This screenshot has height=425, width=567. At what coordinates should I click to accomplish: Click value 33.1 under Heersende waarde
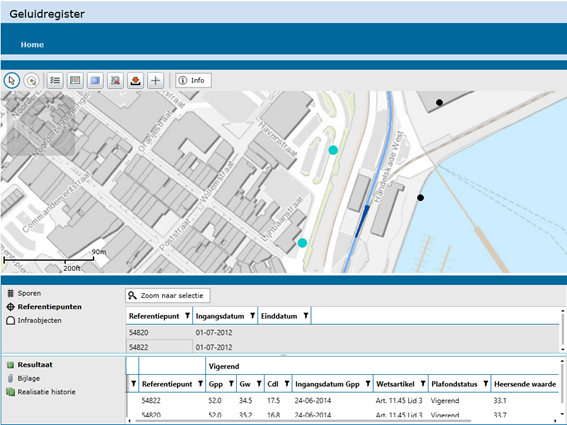point(500,401)
